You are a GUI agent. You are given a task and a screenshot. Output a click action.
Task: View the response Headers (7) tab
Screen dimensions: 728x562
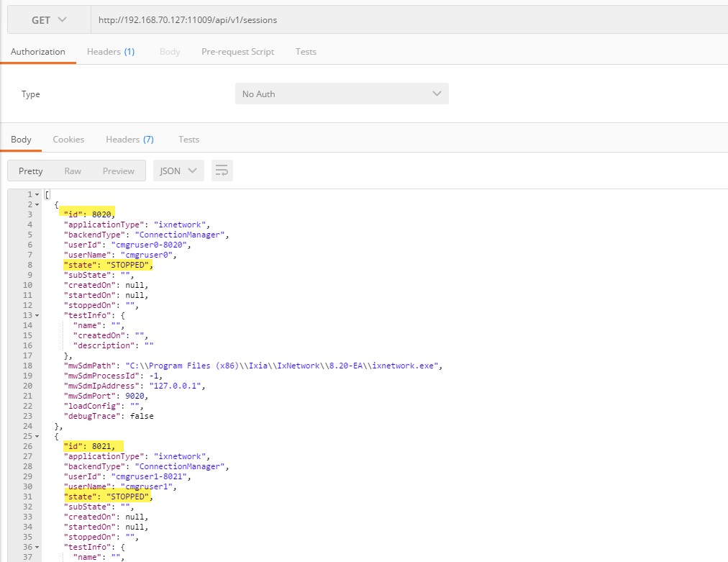129,140
